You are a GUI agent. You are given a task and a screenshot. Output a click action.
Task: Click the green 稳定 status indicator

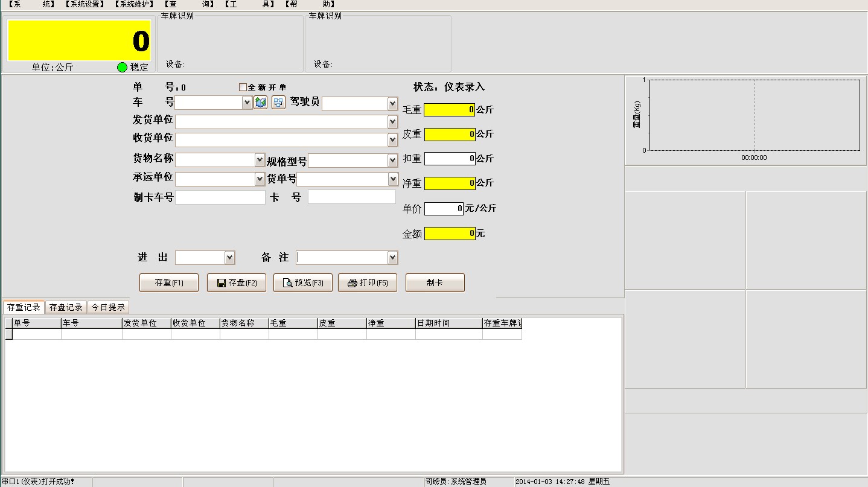[x=123, y=67]
